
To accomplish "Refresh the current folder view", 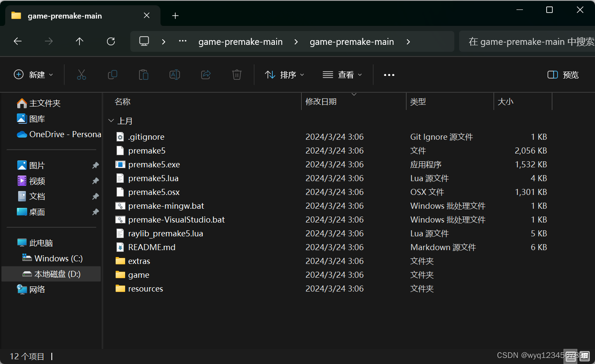I will point(111,41).
